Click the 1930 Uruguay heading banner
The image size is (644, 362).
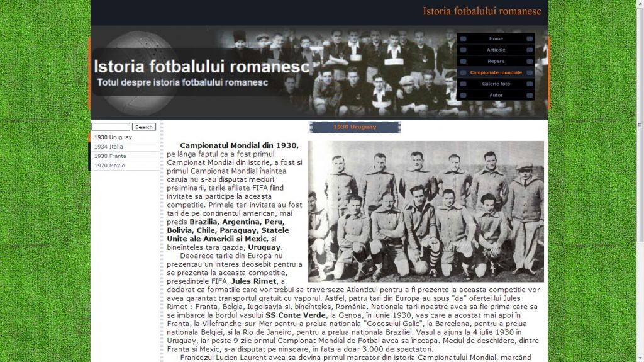(x=355, y=127)
